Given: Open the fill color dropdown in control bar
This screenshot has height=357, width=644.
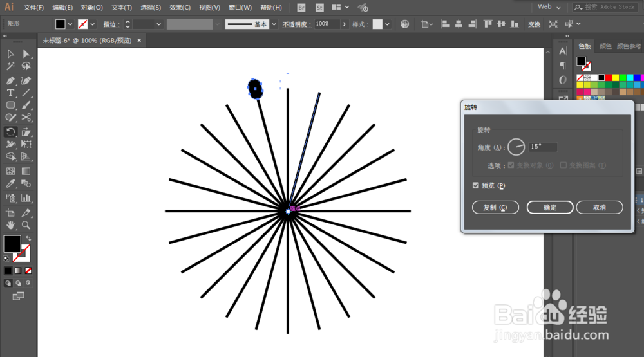Looking at the screenshot, I should 70,24.
